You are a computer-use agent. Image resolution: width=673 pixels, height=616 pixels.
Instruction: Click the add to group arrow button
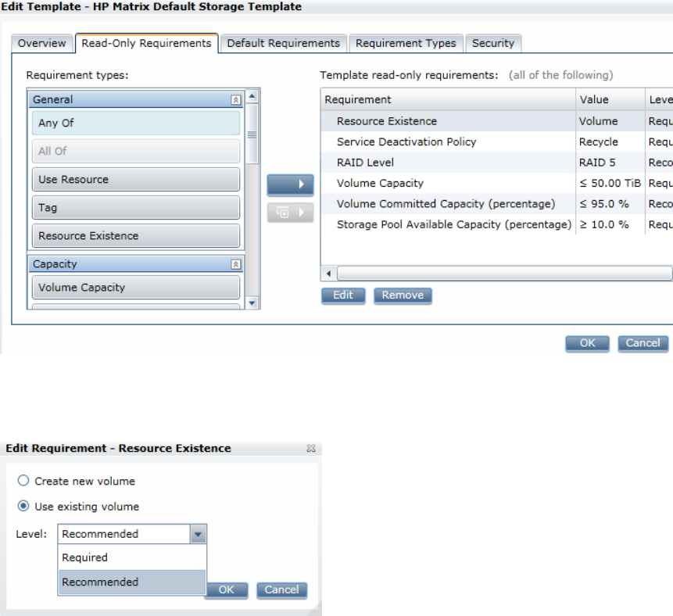coord(290,213)
